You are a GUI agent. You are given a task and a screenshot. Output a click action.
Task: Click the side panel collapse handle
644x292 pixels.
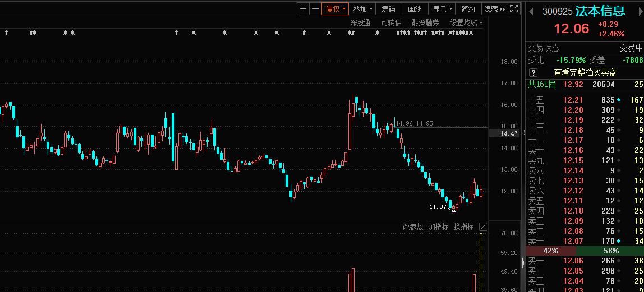click(523, 263)
